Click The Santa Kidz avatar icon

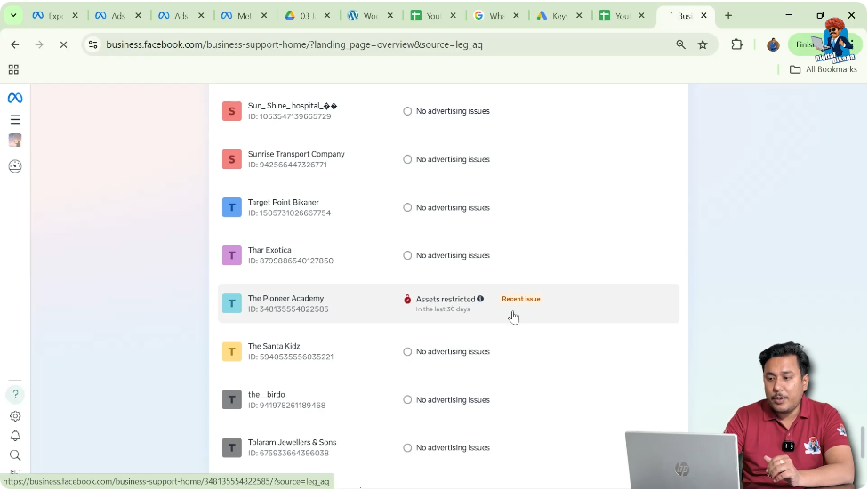tap(232, 351)
